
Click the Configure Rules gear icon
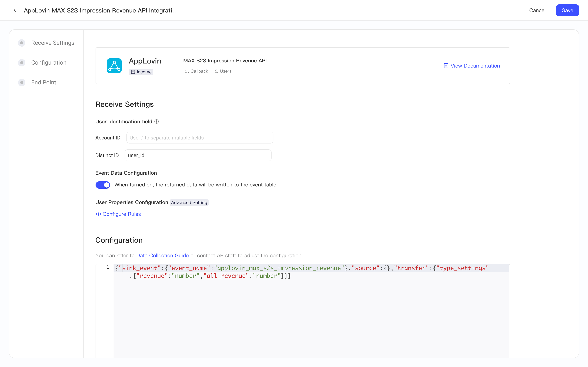click(98, 214)
